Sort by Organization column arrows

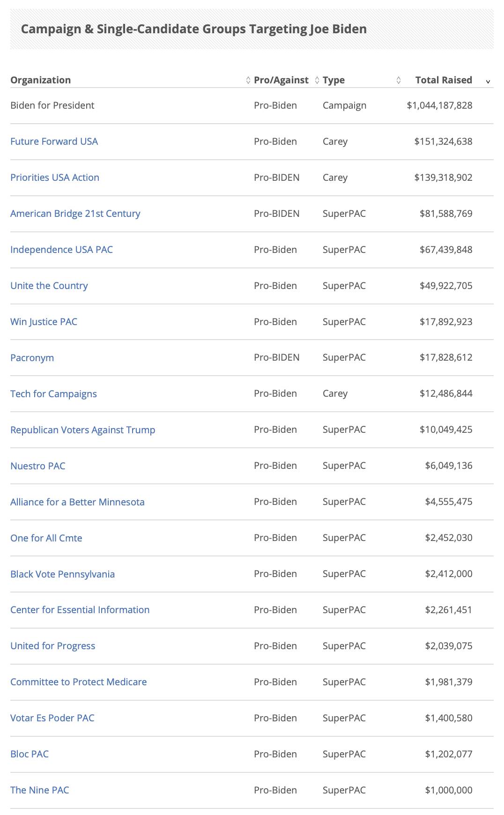pyautogui.click(x=248, y=81)
